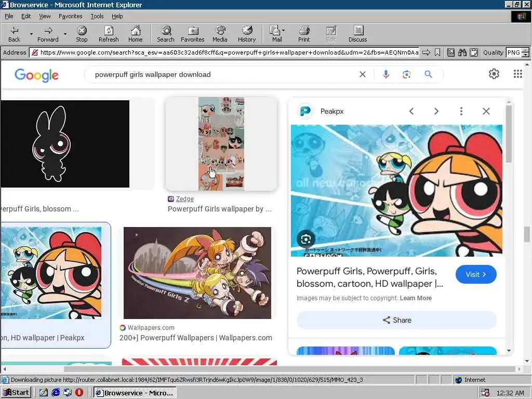Click the red Opera quick launch icon
This screenshot has width=532, height=399.
point(79,393)
